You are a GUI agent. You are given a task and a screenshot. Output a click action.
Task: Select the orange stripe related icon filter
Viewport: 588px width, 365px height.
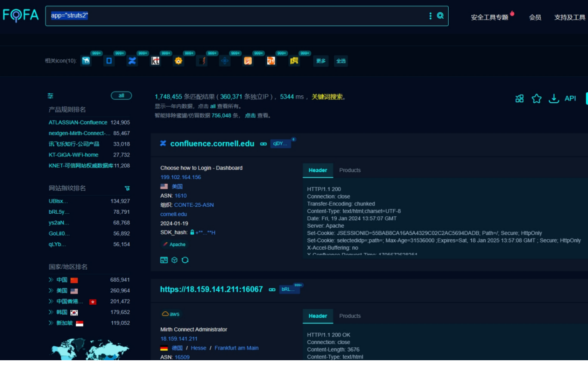(x=247, y=61)
